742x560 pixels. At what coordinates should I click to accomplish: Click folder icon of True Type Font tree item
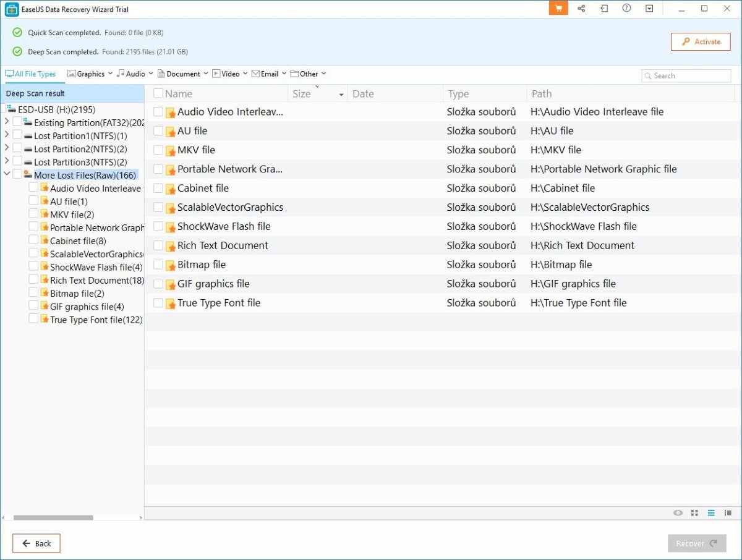tap(45, 319)
